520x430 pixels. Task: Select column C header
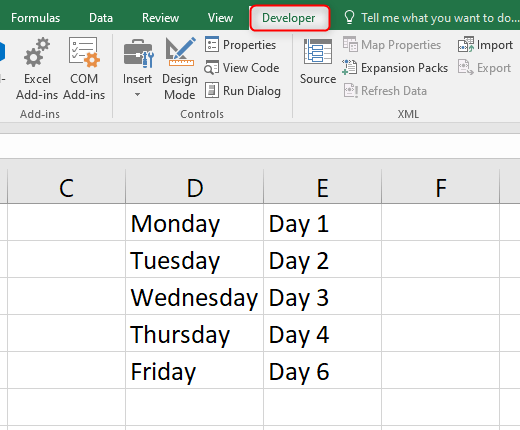coord(66,187)
